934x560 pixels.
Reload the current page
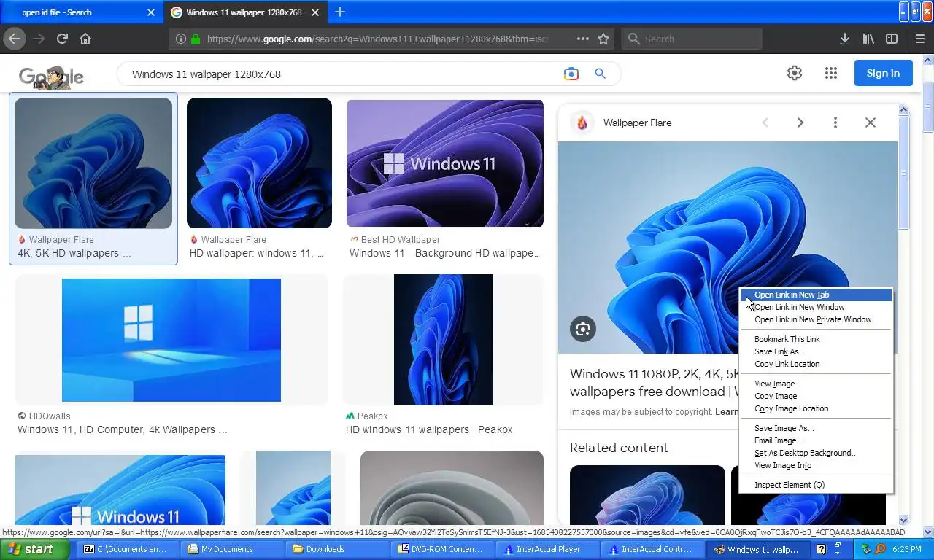[x=62, y=39]
